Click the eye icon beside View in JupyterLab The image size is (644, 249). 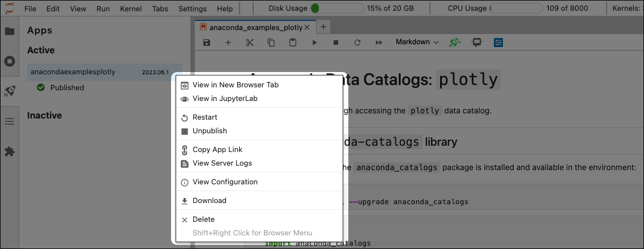(185, 99)
